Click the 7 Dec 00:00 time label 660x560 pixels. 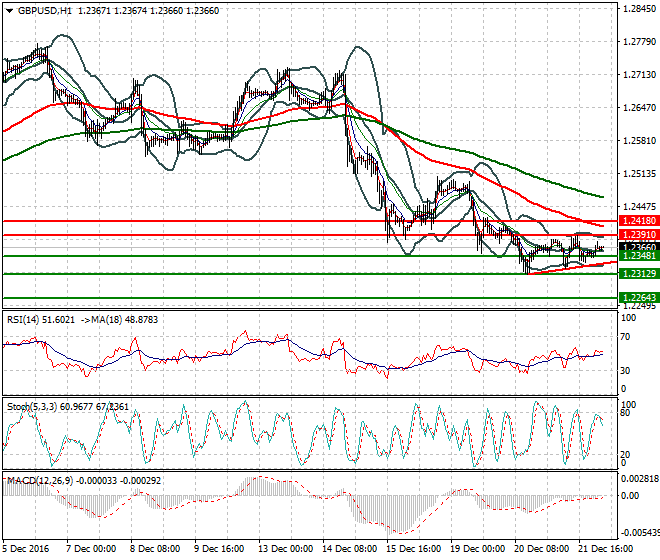pos(91,549)
